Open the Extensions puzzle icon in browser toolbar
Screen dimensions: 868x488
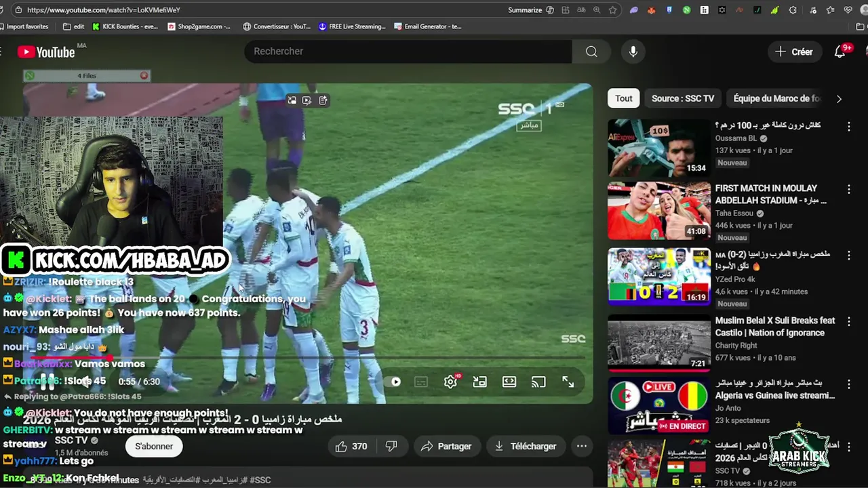793,10
